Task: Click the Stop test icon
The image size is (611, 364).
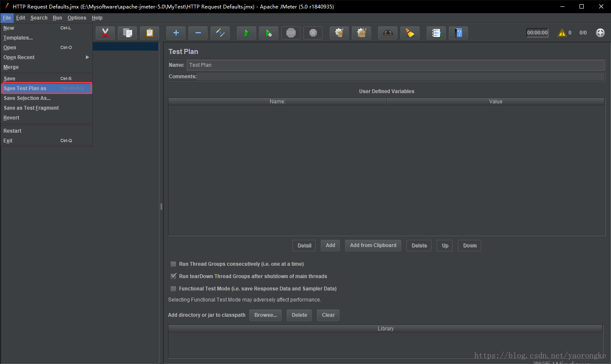Action: coord(291,33)
